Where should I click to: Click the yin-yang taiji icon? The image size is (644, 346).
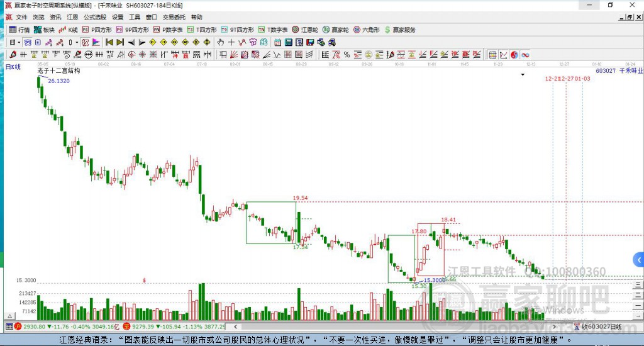(514, 55)
